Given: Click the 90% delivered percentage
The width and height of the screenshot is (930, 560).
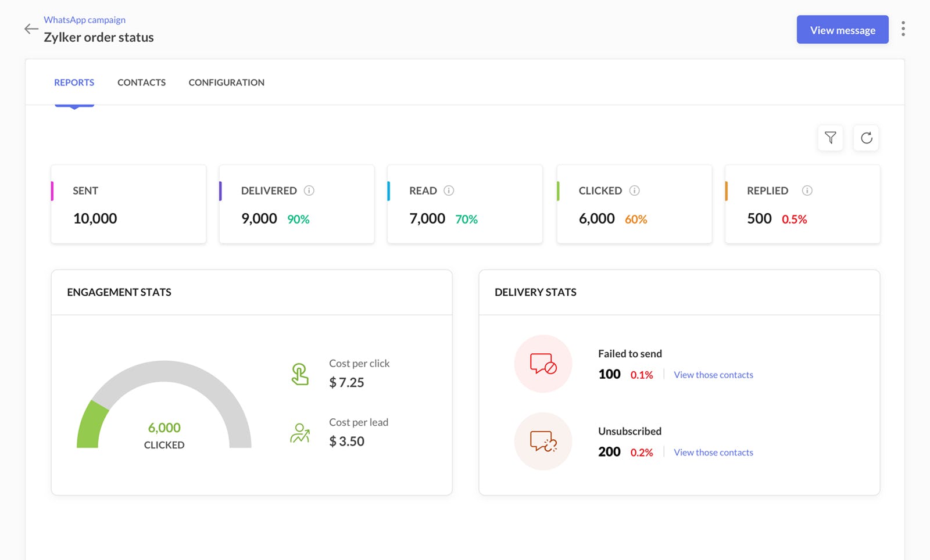Looking at the screenshot, I should point(298,220).
